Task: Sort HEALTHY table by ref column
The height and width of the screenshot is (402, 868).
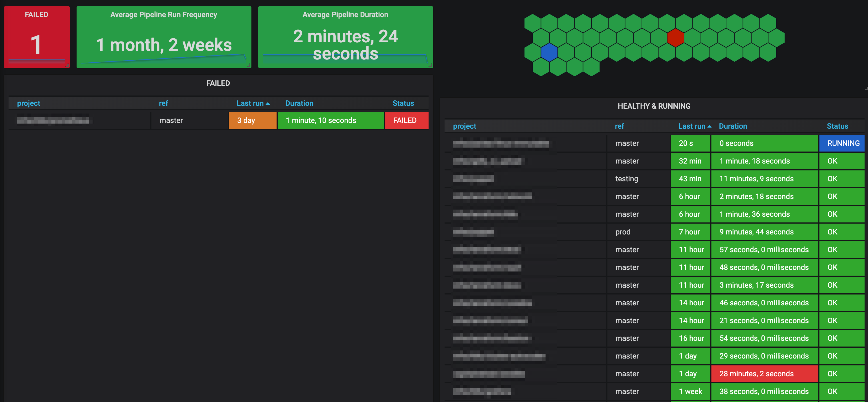Action: tap(619, 126)
